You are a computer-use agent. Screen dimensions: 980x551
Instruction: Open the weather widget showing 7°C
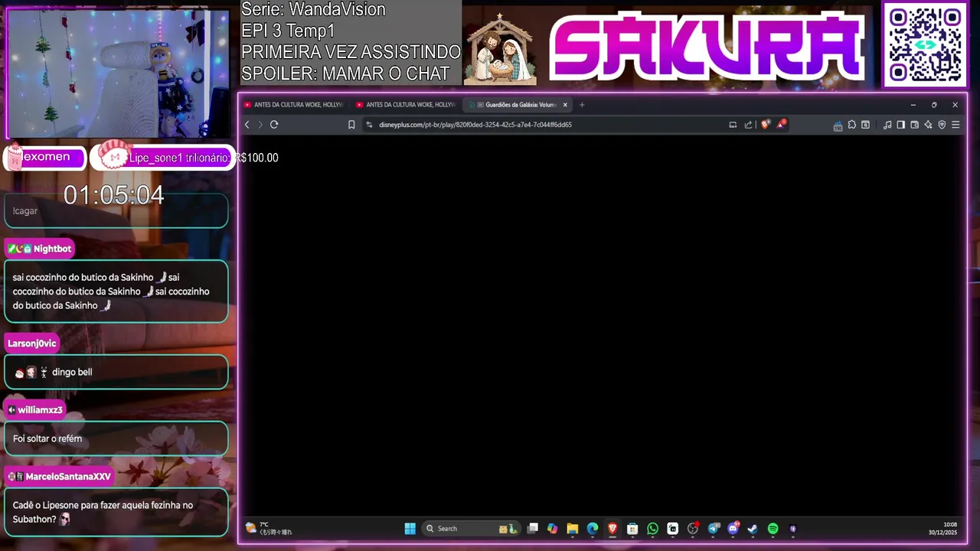269,528
